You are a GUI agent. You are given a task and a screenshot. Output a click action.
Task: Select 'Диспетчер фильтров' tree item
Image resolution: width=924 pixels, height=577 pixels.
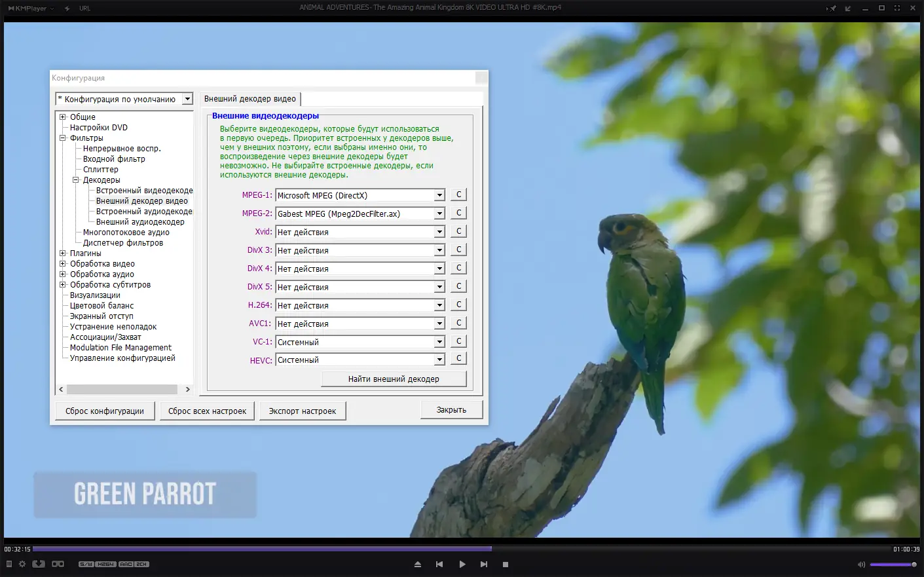click(x=123, y=243)
